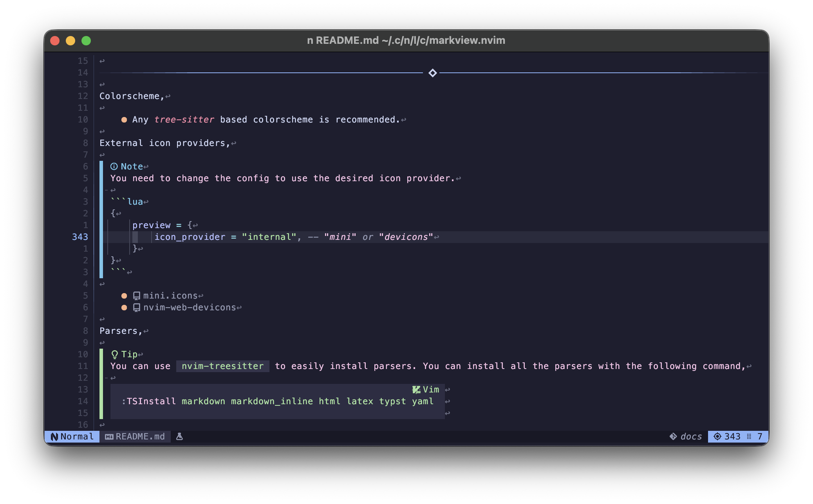Viewport: 813px width, 504px height.
Task: Click the book icon before nvim-web-devicons
Action: coord(137,308)
